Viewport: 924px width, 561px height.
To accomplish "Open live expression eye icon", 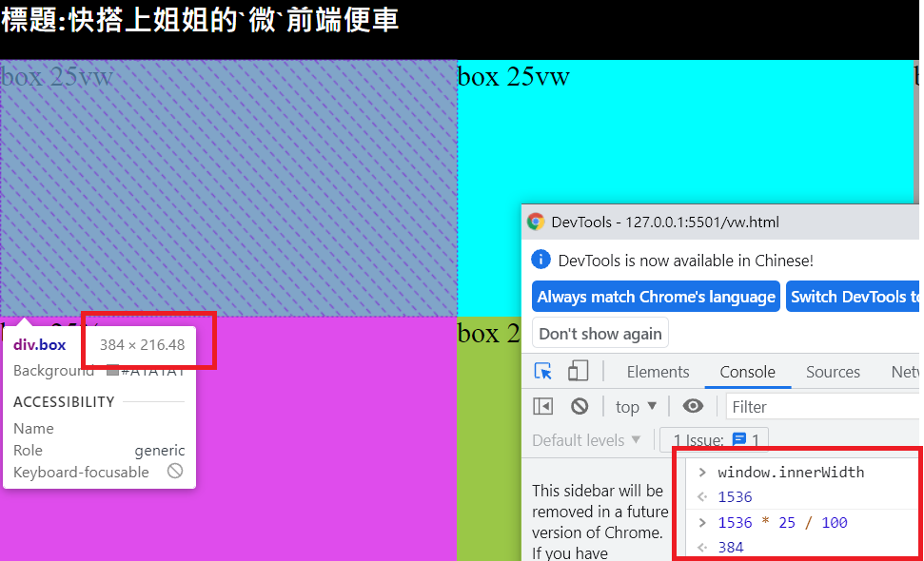I will tap(693, 406).
